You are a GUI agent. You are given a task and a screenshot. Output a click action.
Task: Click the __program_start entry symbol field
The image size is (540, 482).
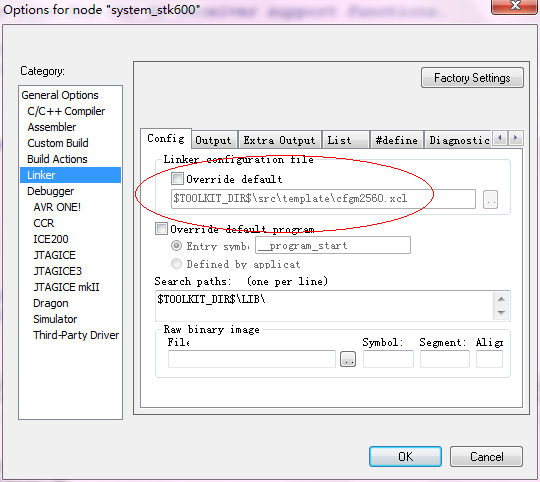click(333, 245)
